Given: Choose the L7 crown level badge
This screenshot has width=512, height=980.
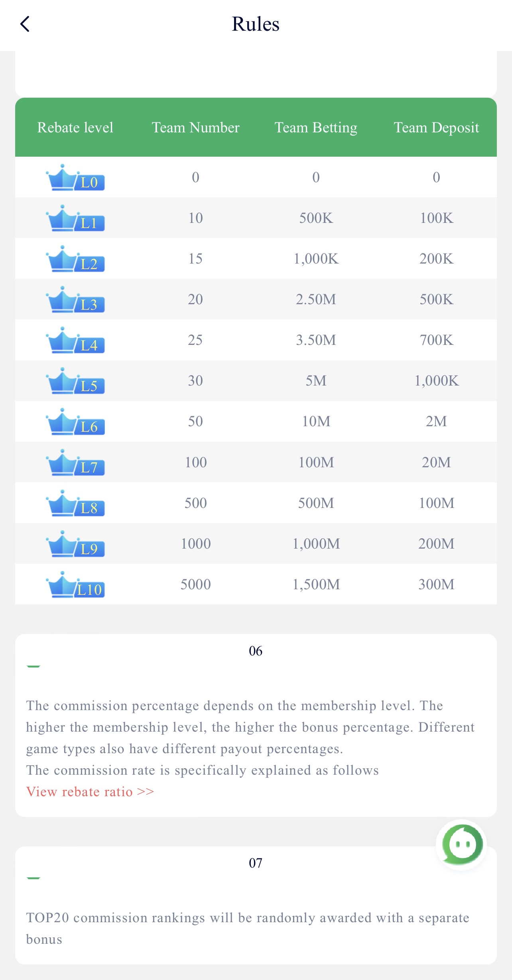Looking at the screenshot, I should coord(75,462).
